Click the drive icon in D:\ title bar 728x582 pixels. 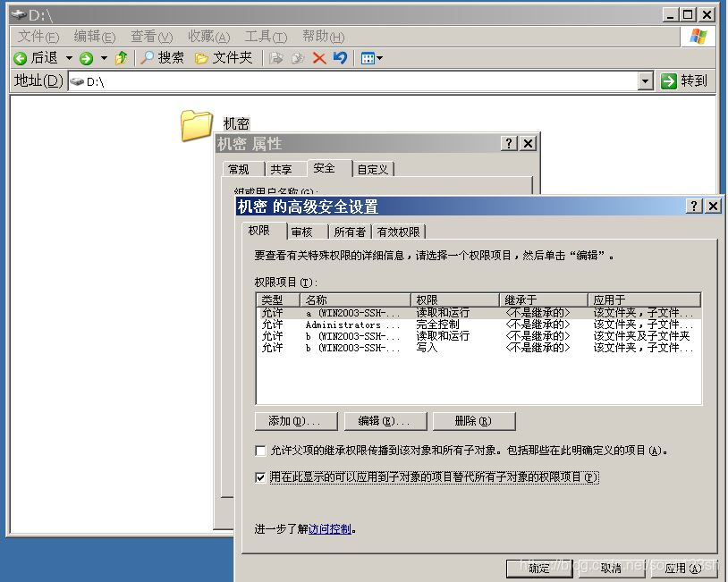point(19,15)
